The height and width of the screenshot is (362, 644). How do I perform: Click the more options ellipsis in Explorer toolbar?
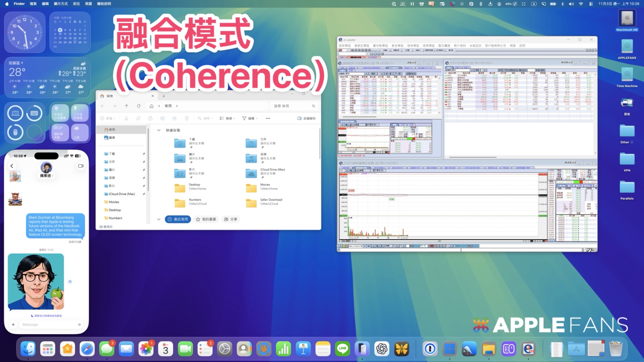(268, 118)
